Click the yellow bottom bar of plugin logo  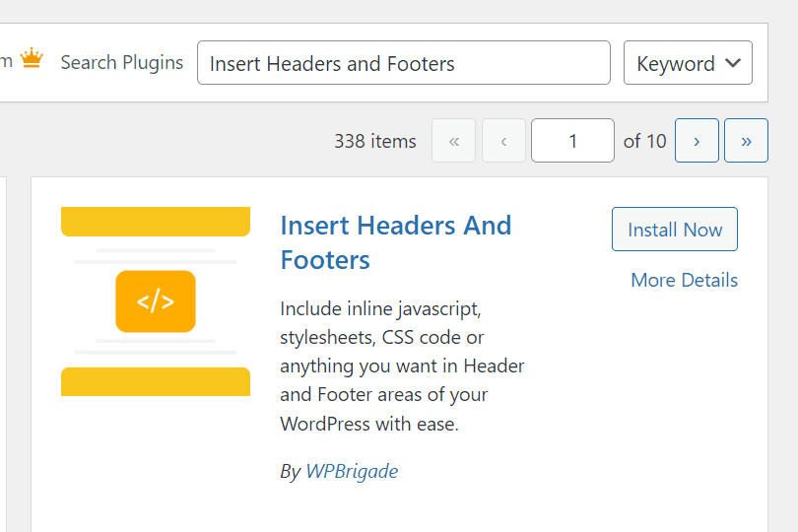156,381
